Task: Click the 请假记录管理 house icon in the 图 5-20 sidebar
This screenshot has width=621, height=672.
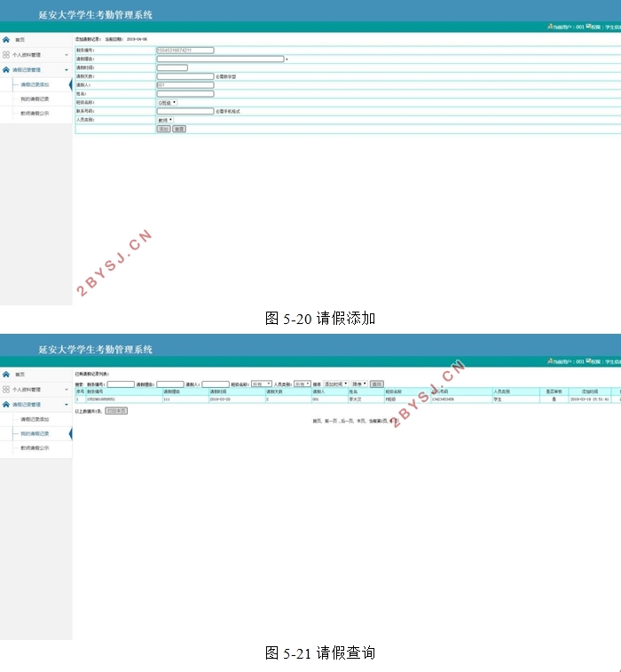Action: [x=6, y=69]
